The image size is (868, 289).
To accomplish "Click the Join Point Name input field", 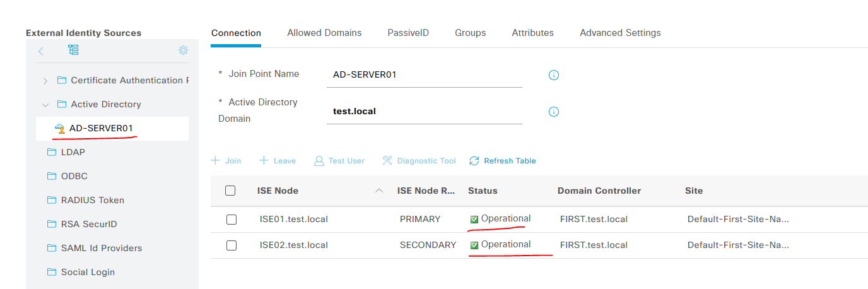I will pyautogui.click(x=425, y=75).
